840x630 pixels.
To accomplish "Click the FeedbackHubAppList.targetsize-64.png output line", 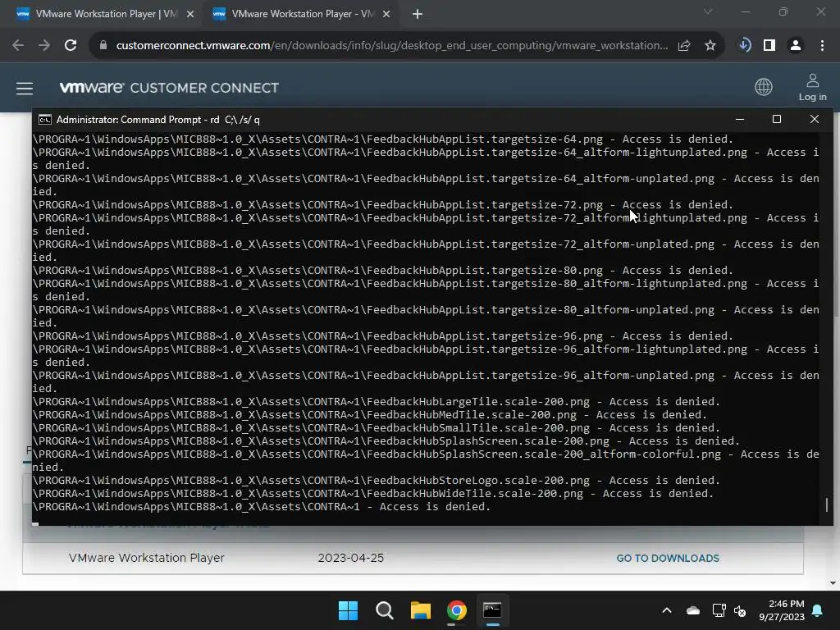I will point(382,139).
